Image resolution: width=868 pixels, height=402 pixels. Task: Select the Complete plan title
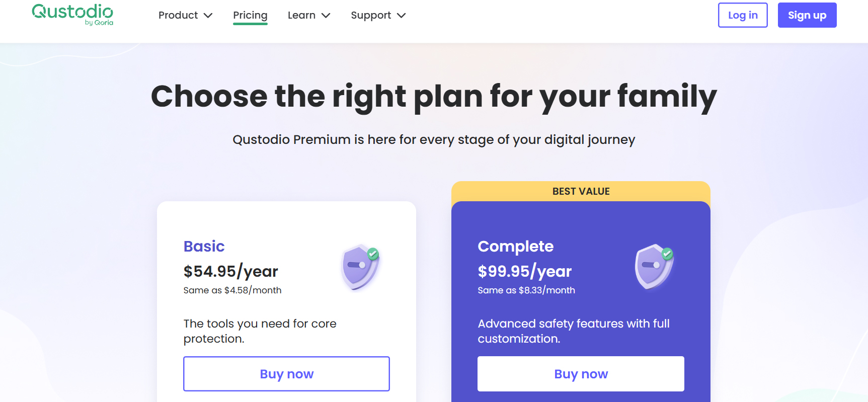(x=515, y=246)
